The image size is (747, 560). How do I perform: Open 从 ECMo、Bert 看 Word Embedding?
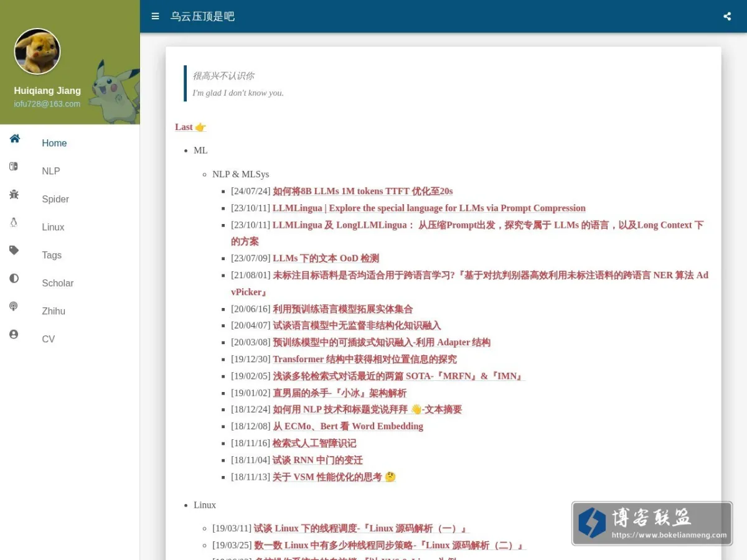(x=348, y=426)
